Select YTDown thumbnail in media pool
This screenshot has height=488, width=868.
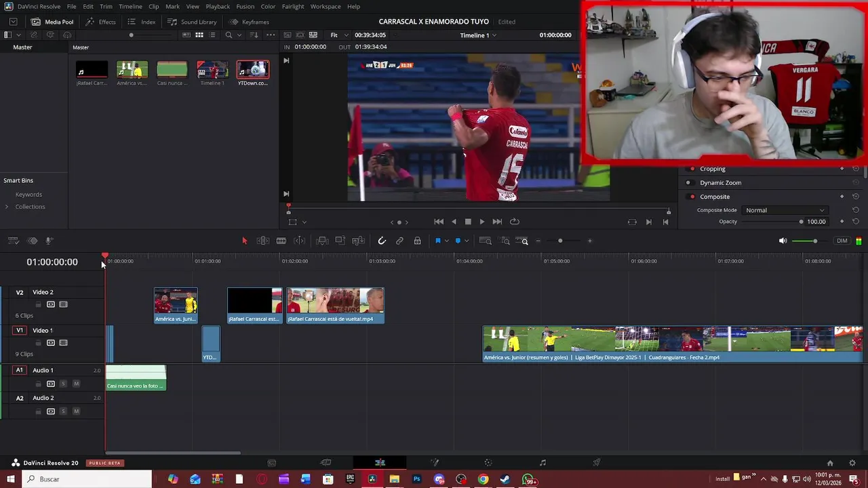pyautogui.click(x=252, y=69)
